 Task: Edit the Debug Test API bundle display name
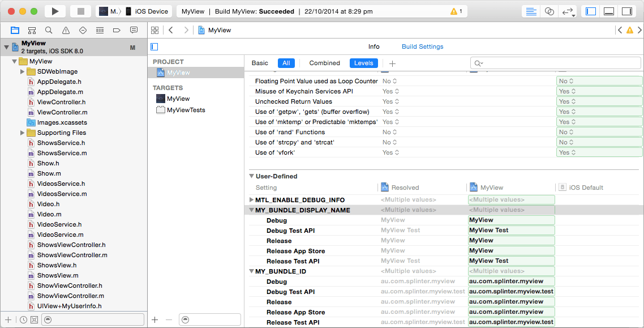[x=512, y=230]
